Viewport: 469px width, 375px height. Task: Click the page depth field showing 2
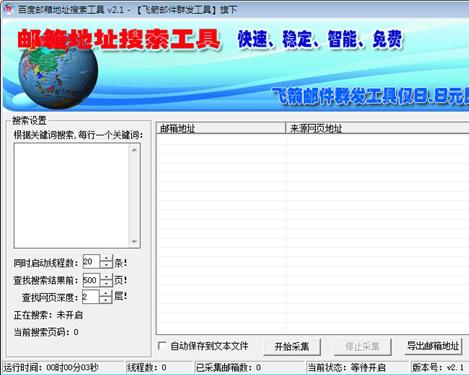pos(90,297)
